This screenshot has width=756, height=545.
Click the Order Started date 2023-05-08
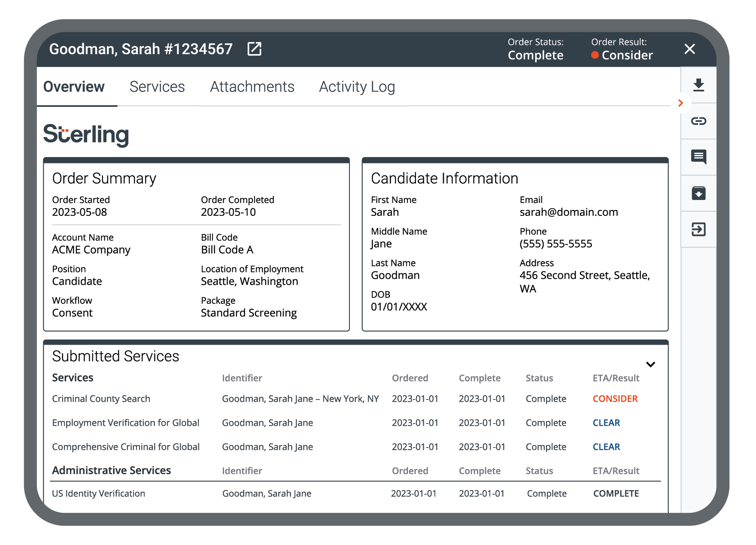coord(79,212)
